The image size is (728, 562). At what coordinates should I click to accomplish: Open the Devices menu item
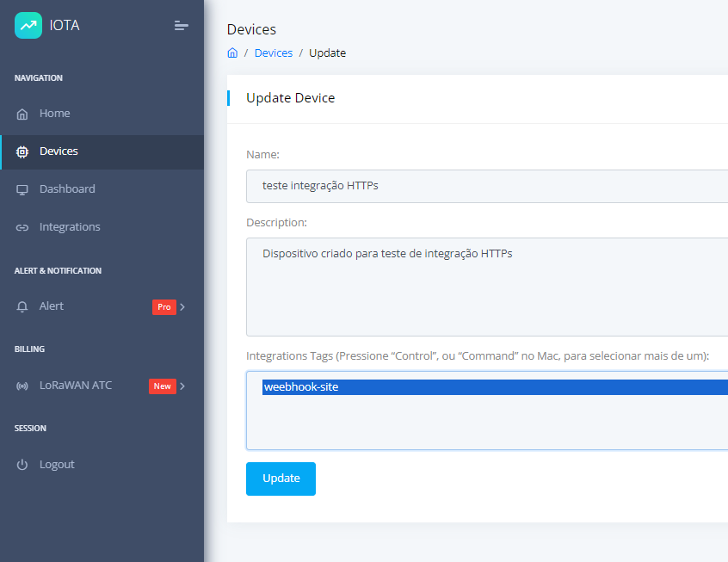102,151
